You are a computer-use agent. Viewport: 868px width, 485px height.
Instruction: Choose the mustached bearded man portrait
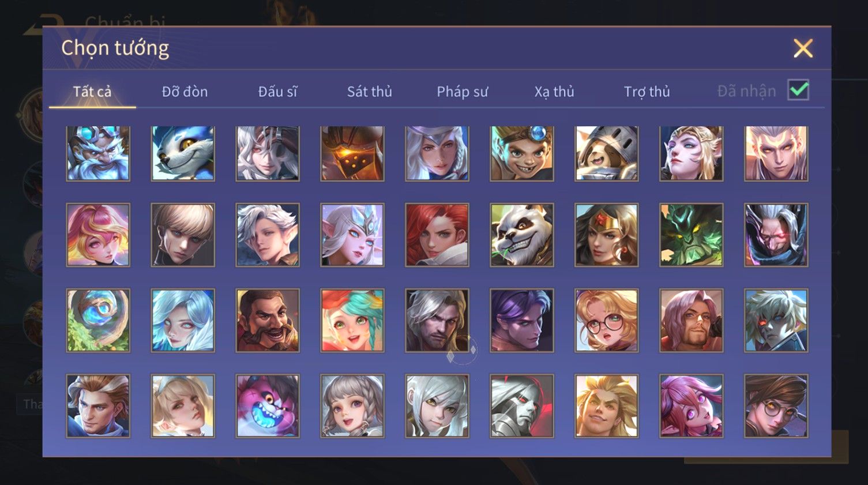click(268, 320)
